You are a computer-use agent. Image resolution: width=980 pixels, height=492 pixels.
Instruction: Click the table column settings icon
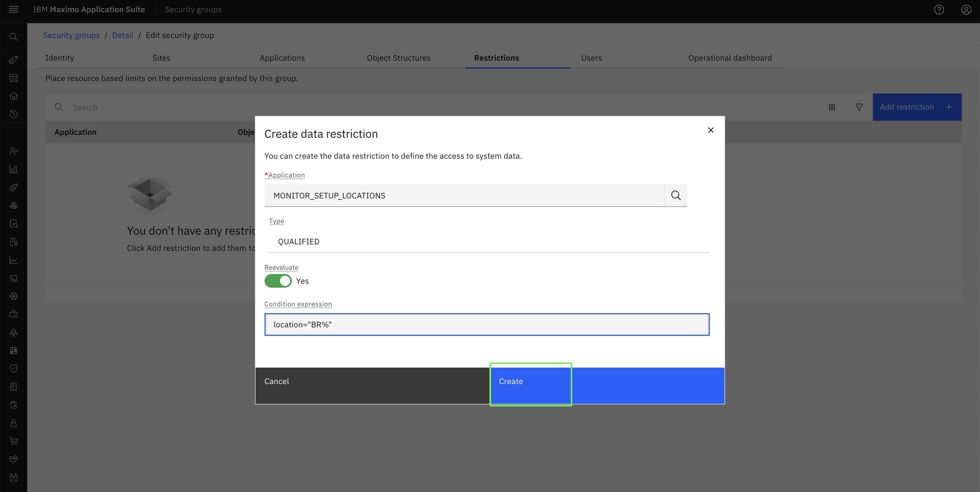[832, 107]
